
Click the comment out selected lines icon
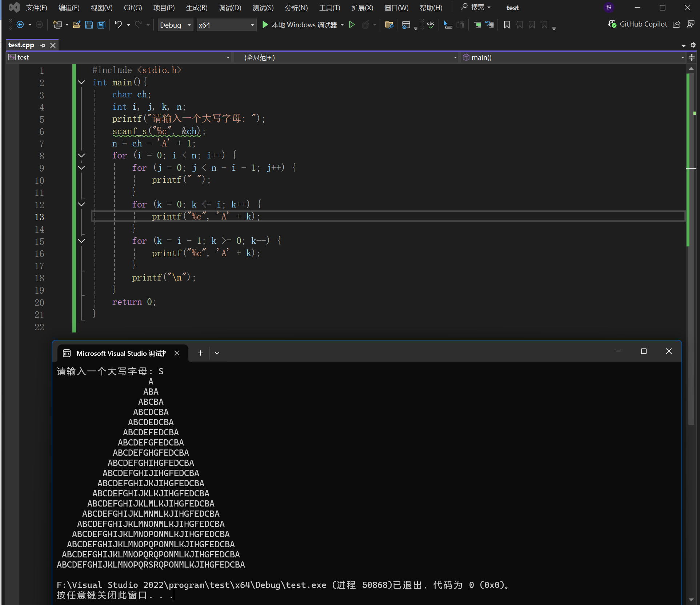pos(477,25)
